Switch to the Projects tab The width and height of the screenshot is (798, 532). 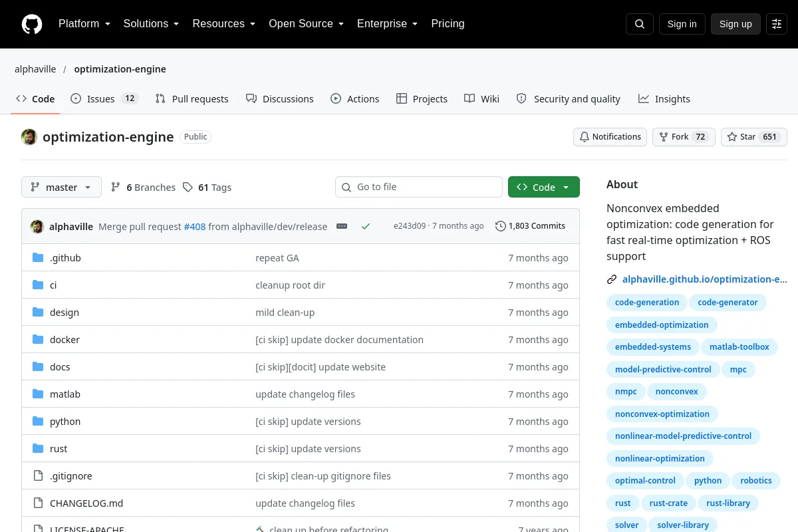pyautogui.click(x=422, y=99)
